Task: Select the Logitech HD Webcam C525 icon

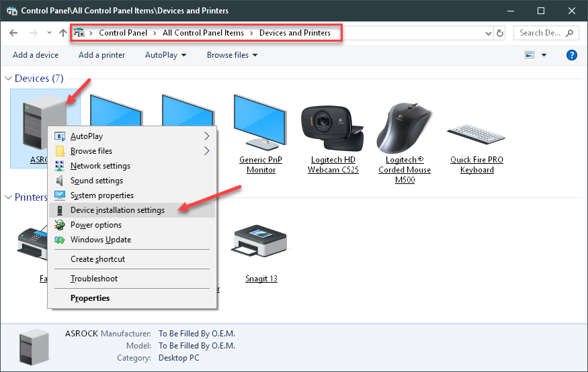Action: coord(332,128)
